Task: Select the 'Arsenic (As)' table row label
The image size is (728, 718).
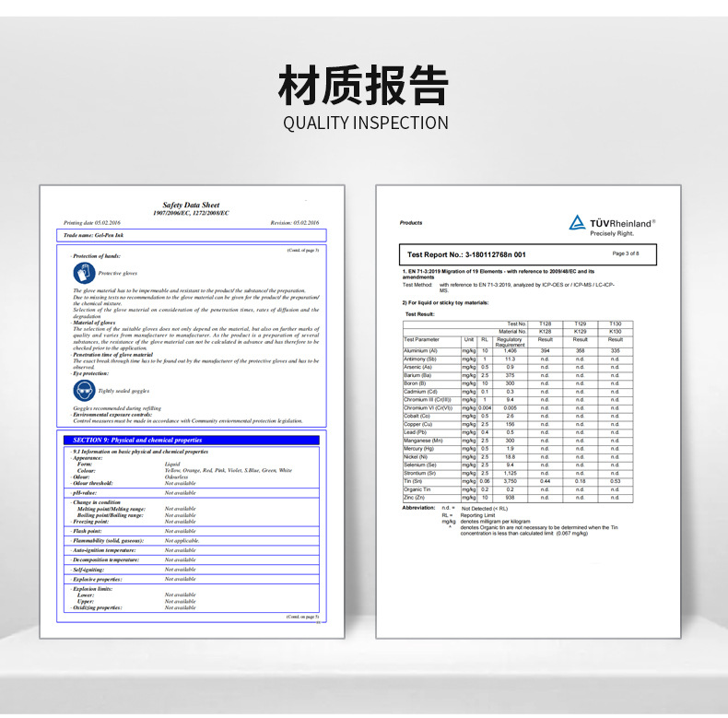Action: pos(417,367)
